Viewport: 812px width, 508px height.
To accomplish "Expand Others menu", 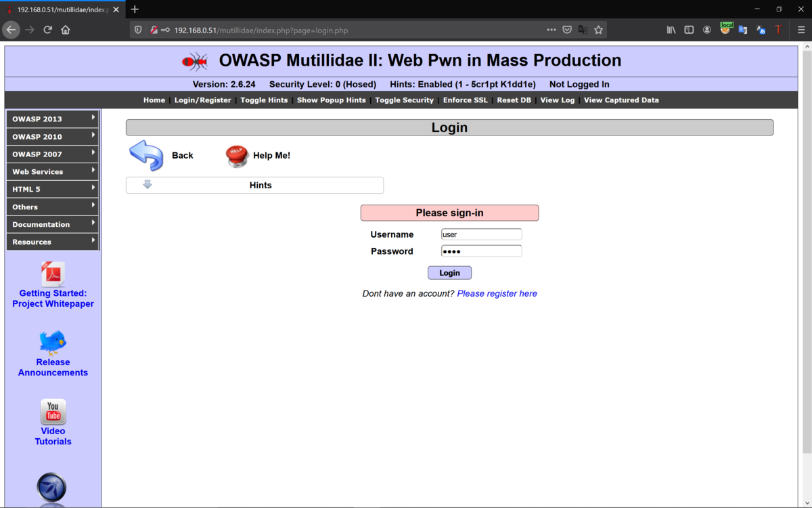I will click(x=53, y=207).
